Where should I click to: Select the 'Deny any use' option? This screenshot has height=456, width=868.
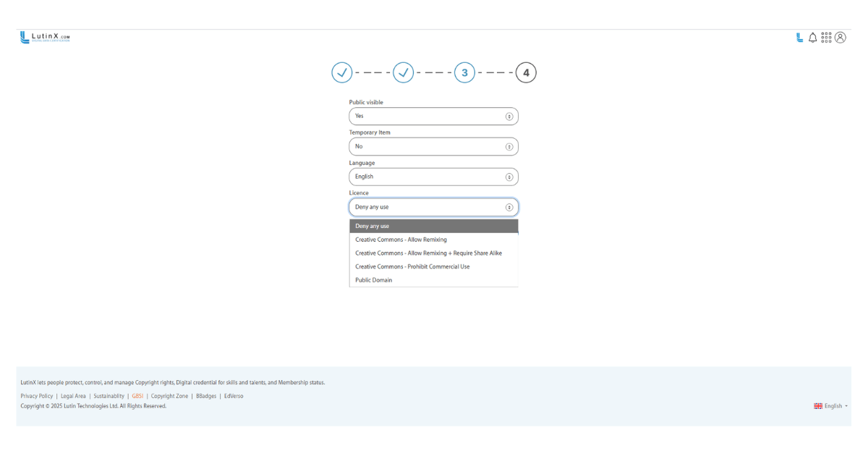(433, 226)
